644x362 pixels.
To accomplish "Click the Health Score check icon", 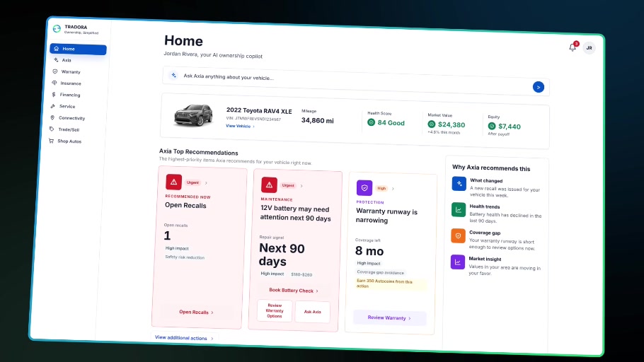I will (x=372, y=122).
